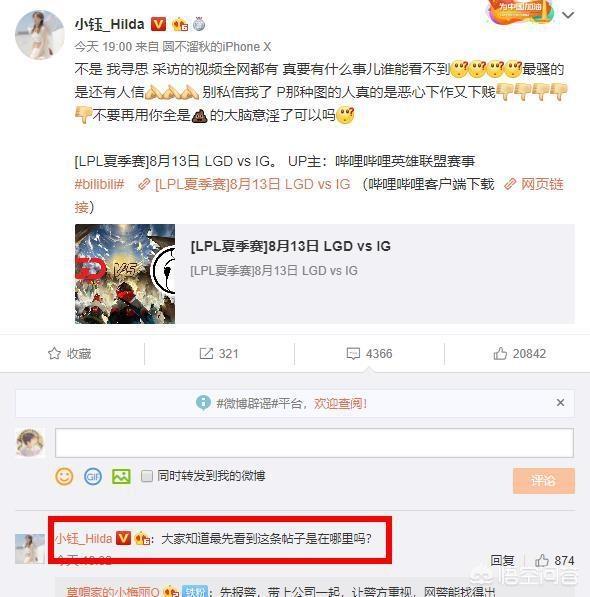Open the profile avatar of 小钰_Hilda
Screen dimensions: 590x597
coord(40,35)
